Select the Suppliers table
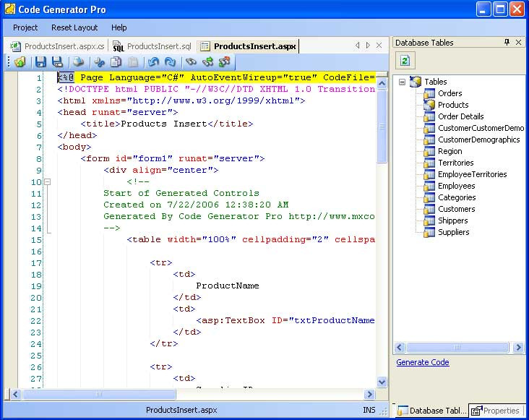 pos(453,233)
